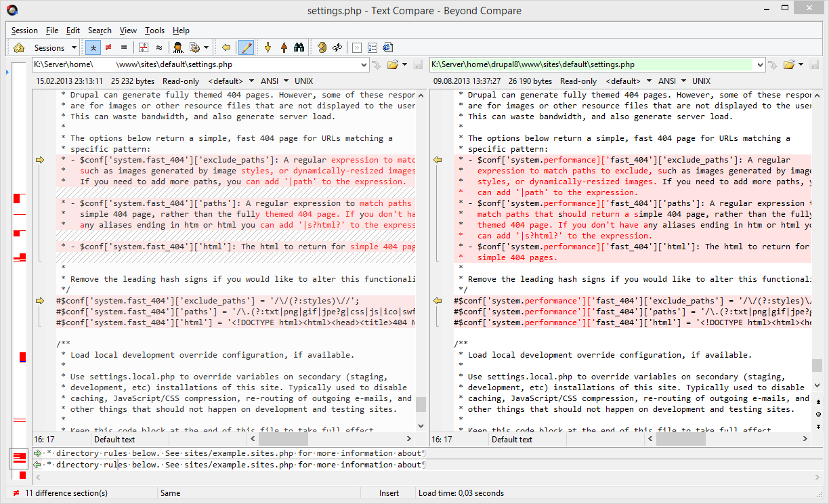Click right gutter arrow beside system.performance comment
Viewport: 829px width, 504px height.
point(438,160)
